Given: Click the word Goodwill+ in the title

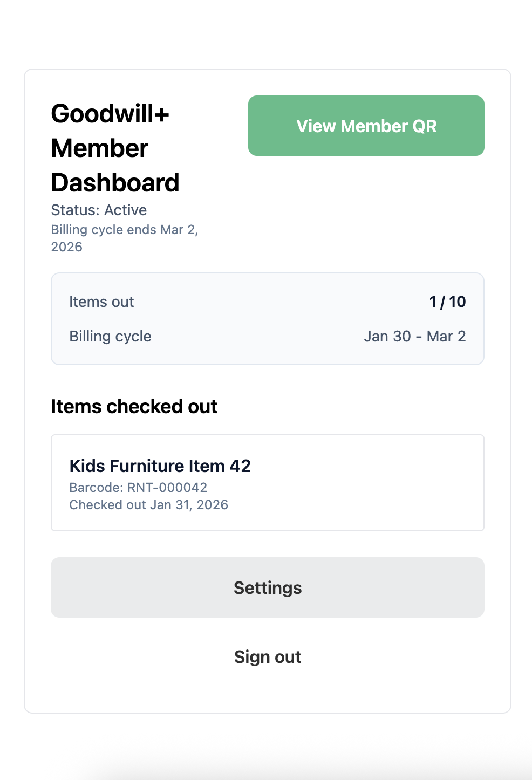Looking at the screenshot, I should tap(110, 114).
